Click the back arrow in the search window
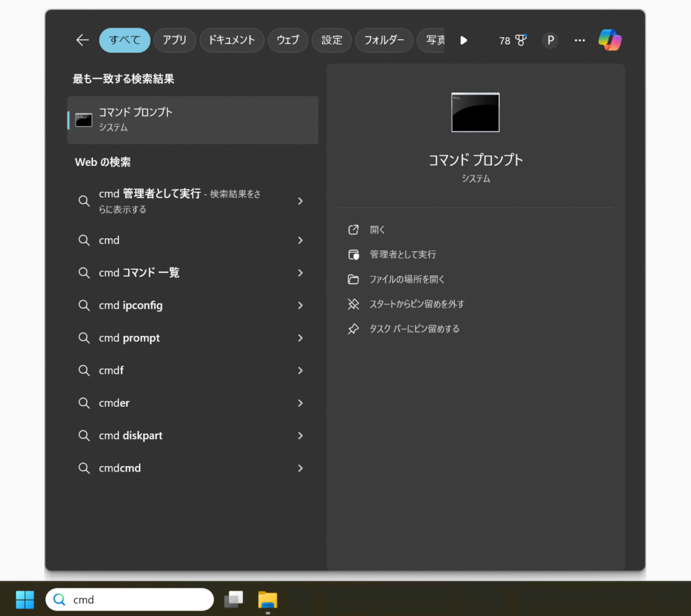Viewport: 691px width, 616px height. [82, 40]
